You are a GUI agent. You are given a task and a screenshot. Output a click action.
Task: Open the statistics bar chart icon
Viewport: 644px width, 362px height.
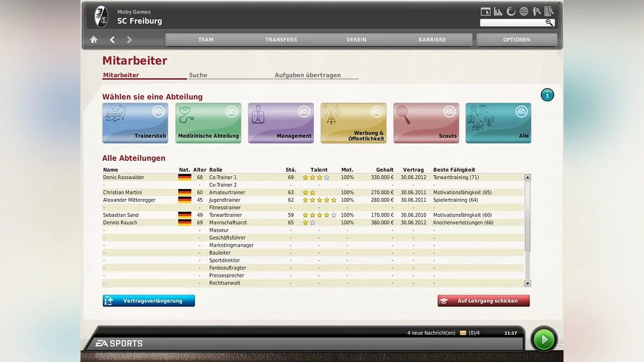tap(498, 11)
